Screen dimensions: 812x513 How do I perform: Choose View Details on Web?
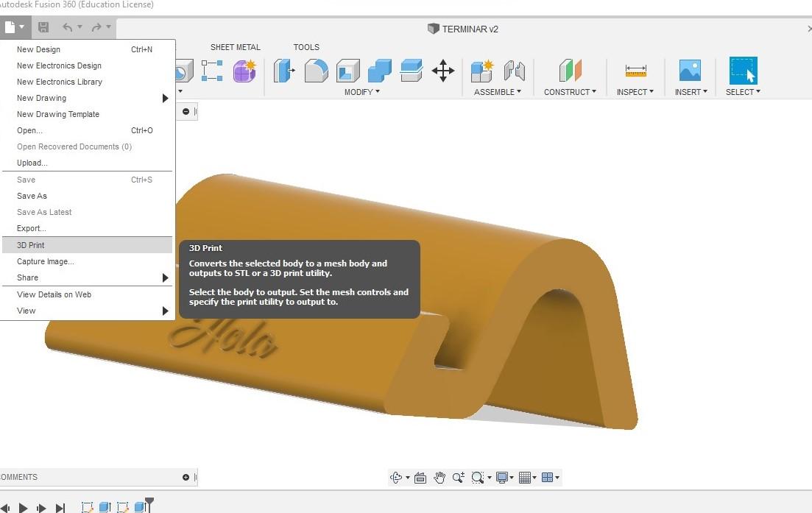tap(87, 294)
